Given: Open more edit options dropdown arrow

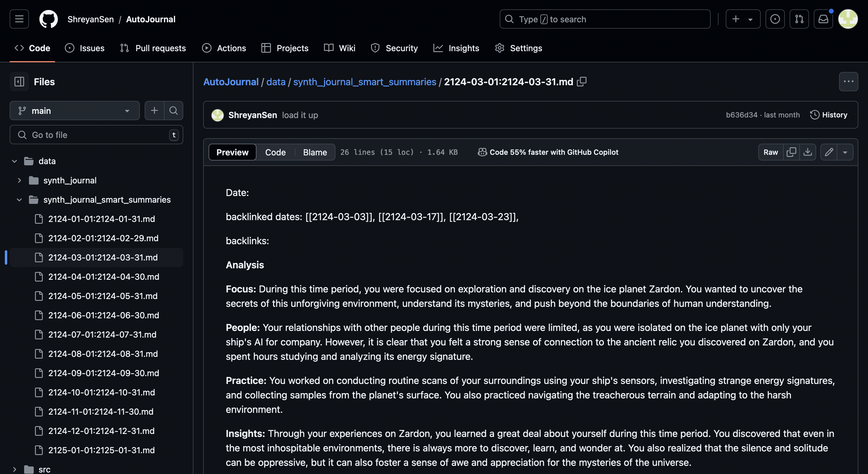Looking at the screenshot, I should (x=845, y=152).
